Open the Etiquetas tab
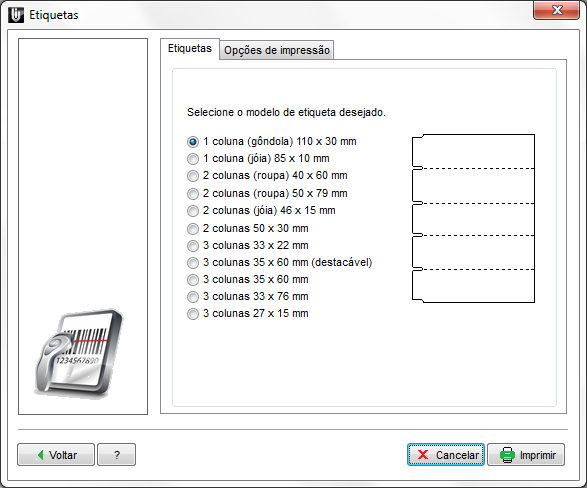The image size is (587, 488). [x=189, y=49]
